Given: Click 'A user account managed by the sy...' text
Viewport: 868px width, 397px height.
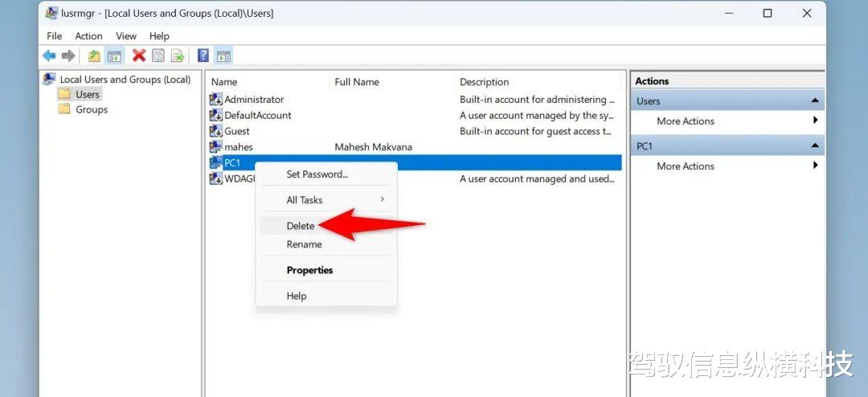Looking at the screenshot, I should click(536, 116).
